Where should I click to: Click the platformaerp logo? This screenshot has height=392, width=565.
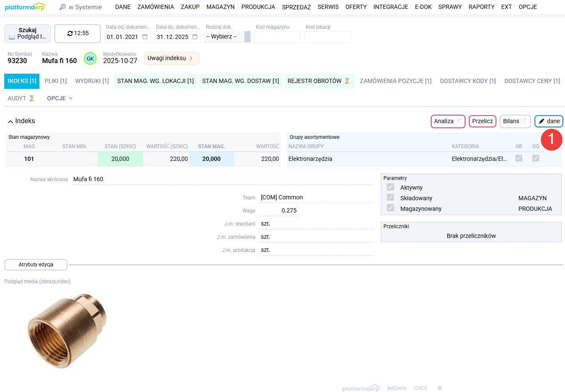[x=25, y=7]
